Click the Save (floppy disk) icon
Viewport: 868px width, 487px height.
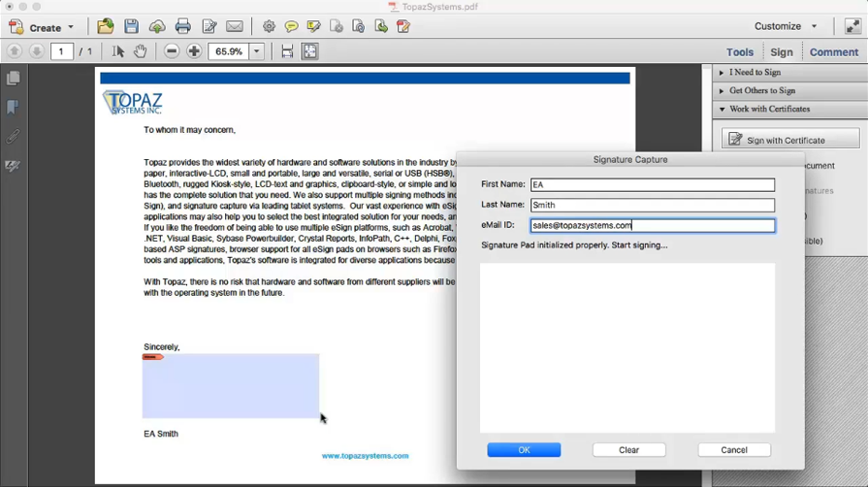(131, 27)
